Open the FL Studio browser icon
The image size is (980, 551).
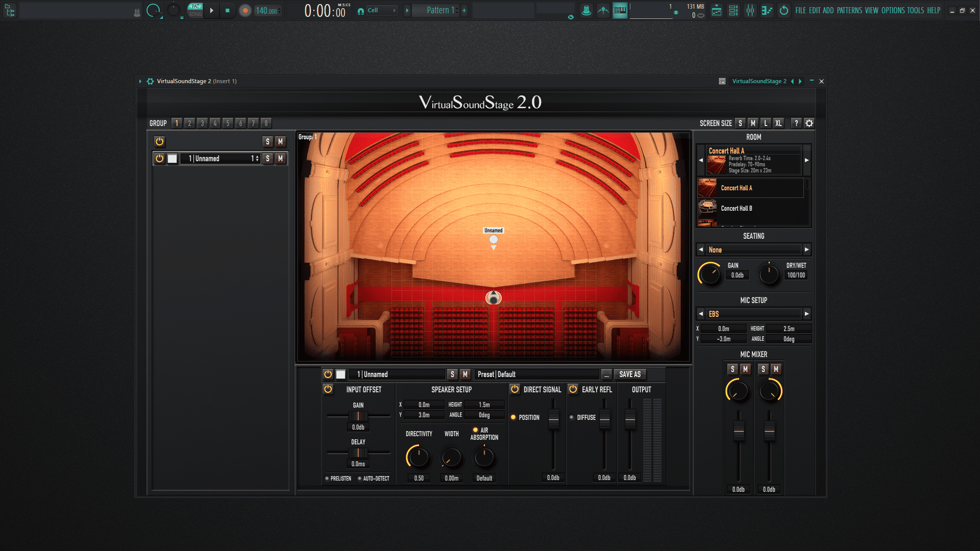[x=10, y=10]
